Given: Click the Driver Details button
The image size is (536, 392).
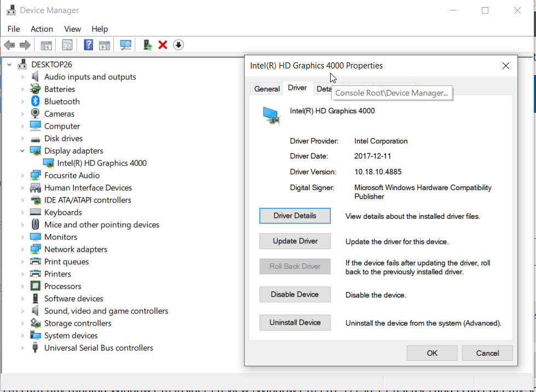Looking at the screenshot, I should tap(295, 216).
